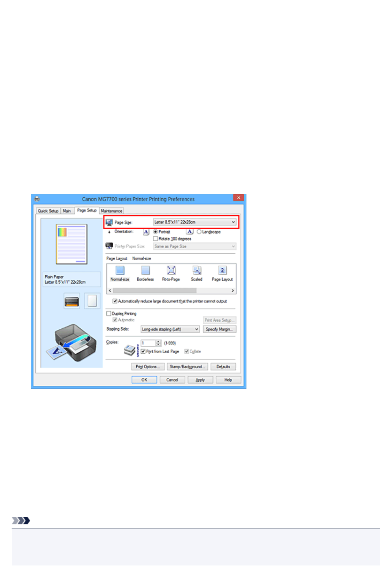The width and height of the screenshot is (392, 582).
Task: Open the Stapling Side dropdown
Action: [170, 329]
